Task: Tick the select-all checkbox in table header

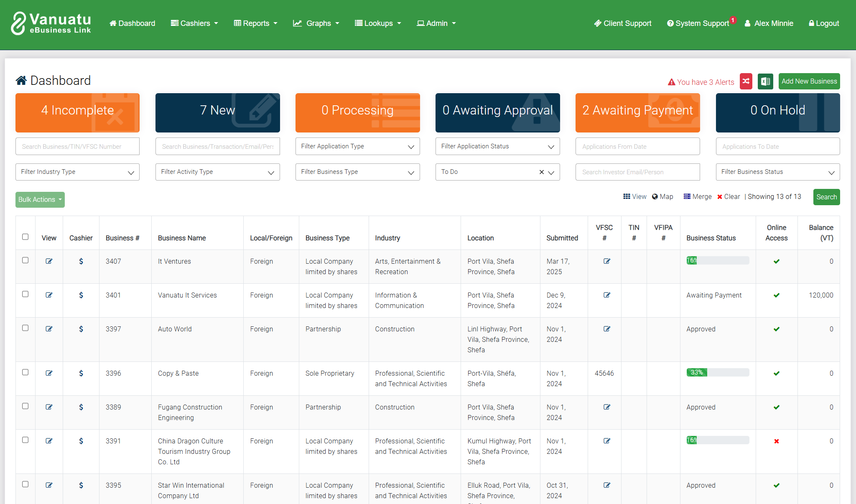Action: 25,237
